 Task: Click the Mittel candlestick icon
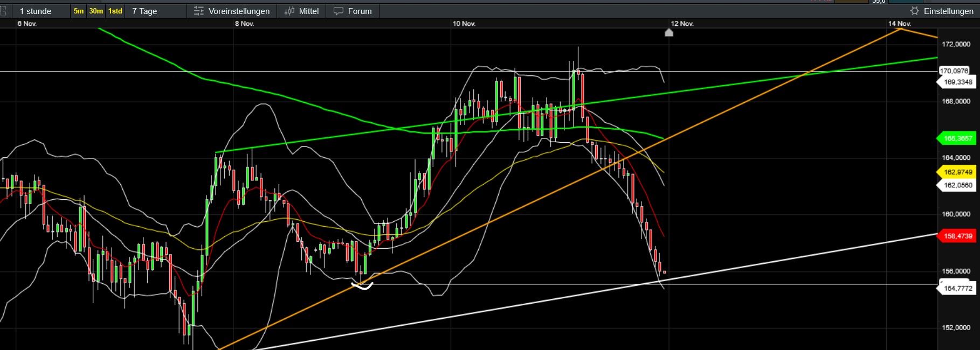pyautogui.click(x=289, y=11)
